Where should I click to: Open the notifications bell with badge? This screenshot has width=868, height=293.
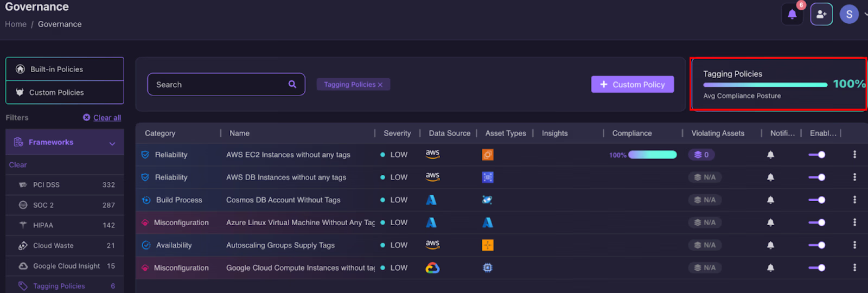(792, 14)
